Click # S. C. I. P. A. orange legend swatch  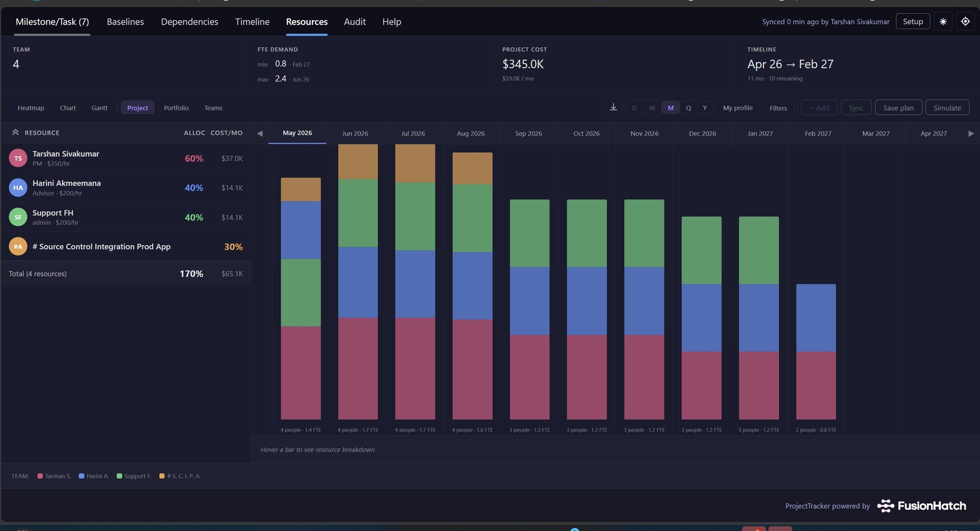point(162,476)
